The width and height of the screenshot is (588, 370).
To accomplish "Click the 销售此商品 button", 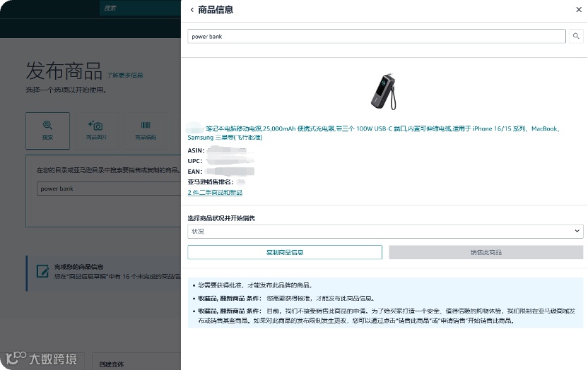I will (486, 252).
